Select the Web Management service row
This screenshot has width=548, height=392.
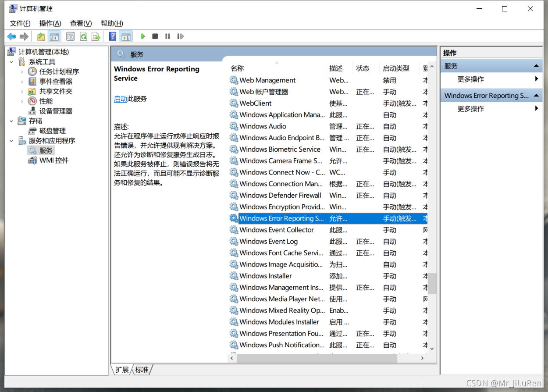[328, 80]
